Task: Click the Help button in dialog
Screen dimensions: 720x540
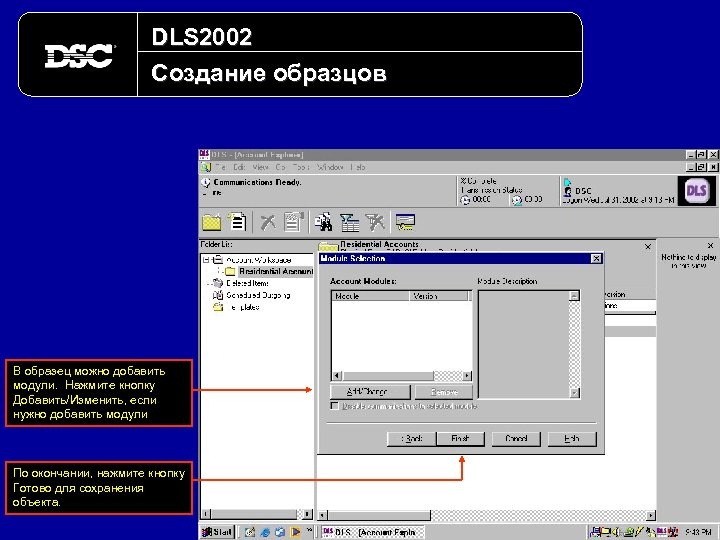Action: point(572,439)
